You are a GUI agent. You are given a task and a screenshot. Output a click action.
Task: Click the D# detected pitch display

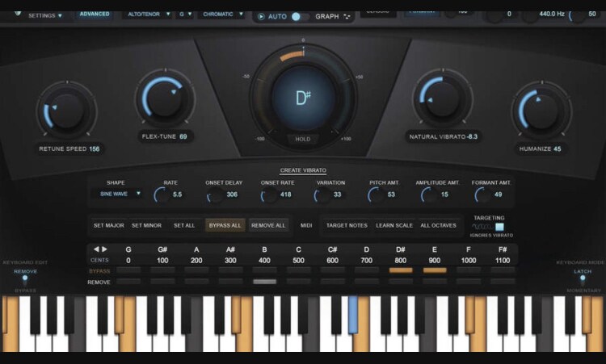(303, 98)
